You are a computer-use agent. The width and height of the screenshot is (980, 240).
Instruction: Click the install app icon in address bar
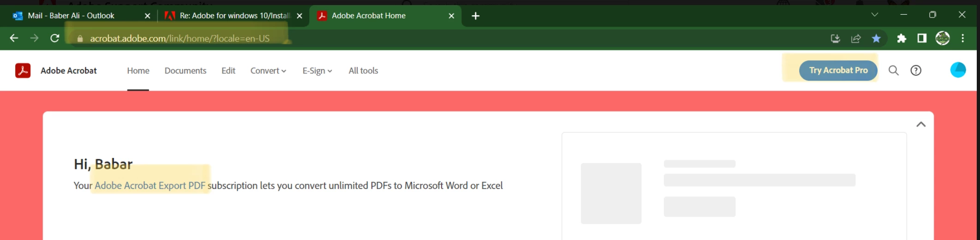(x=835, y=39)
